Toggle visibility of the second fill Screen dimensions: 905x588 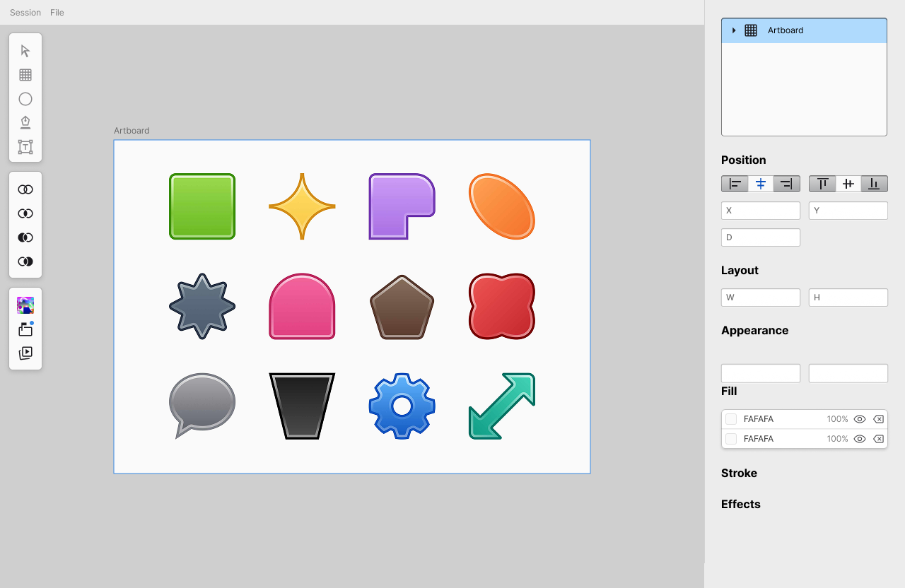pos(860,439)
